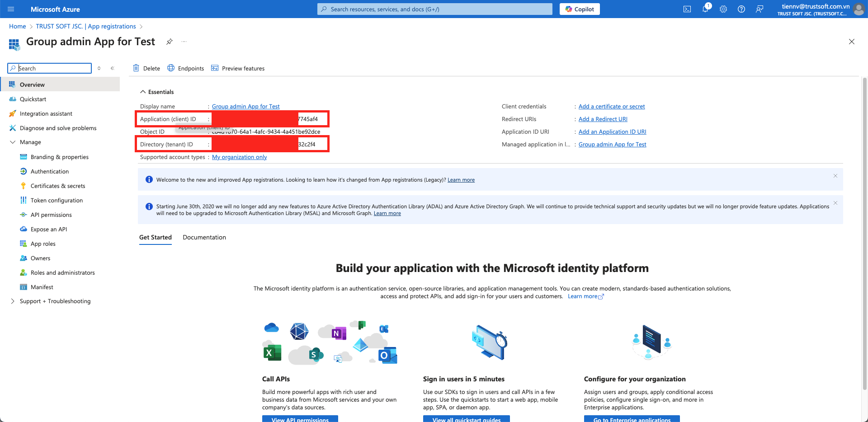Expand Support + Troubleshooting section
This screenshot has height=422, width=868.
click(13, 301)
